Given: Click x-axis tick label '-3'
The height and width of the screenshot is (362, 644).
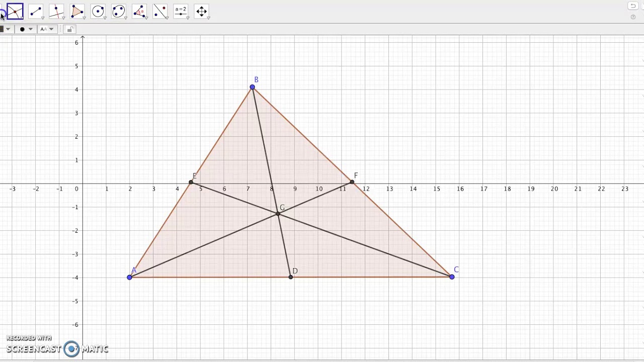Looking at the screenshot, I should point(12,189).
